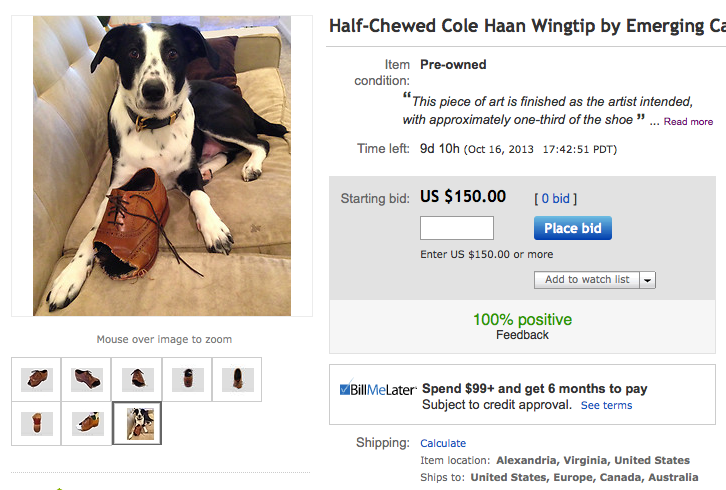Viewport: 726px width, 490px height.
Task: Click the bid amount input field
Action: (457, 228)
